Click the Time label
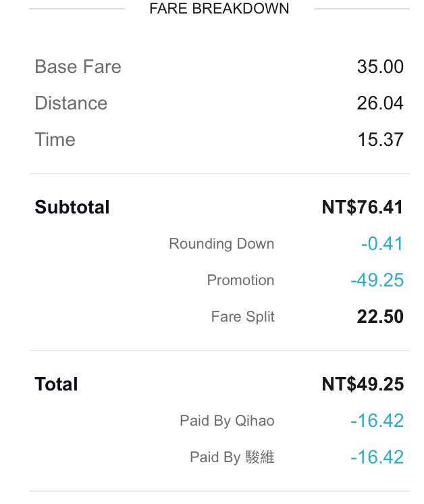424x504 pixels. (55, 139)
